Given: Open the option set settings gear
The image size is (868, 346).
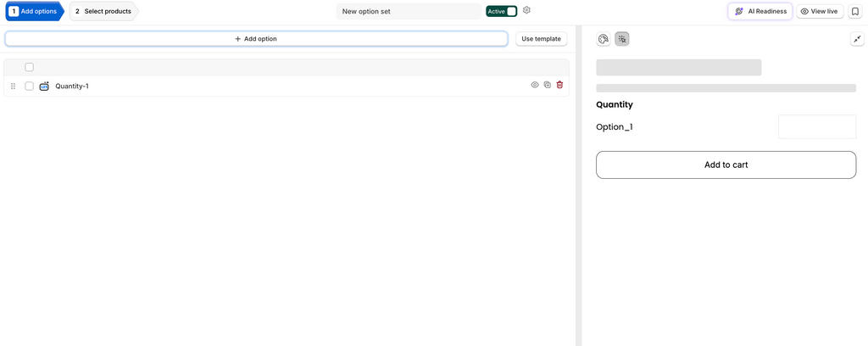Looking at the screenshot, I should (527, 10).
